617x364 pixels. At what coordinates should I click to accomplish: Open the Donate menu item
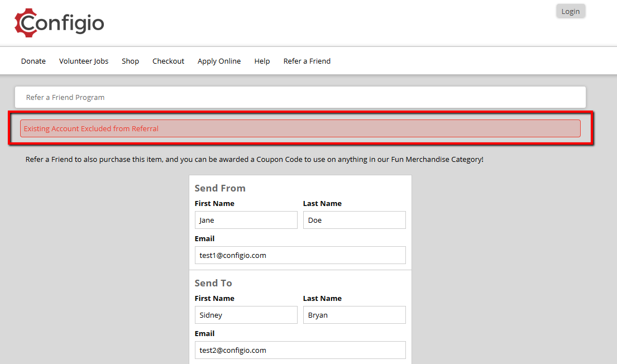(34, 61)
